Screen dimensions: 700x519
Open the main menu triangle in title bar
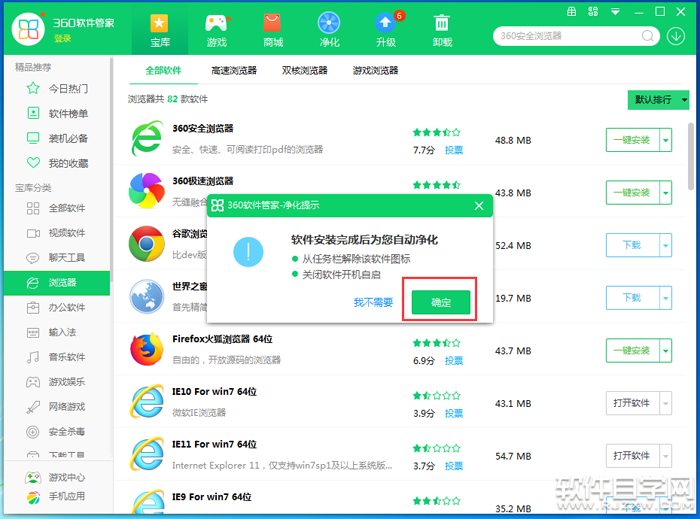(615, 12)
